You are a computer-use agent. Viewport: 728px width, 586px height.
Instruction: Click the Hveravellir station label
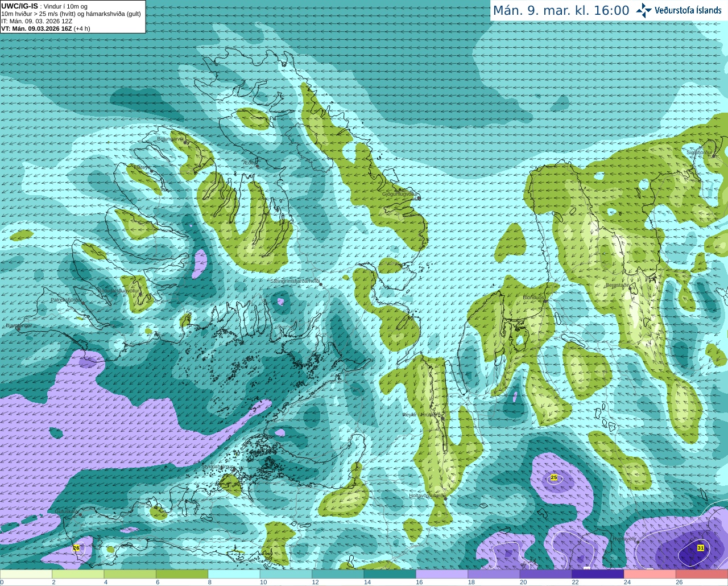pyautogui.click(x=624, y=539)
